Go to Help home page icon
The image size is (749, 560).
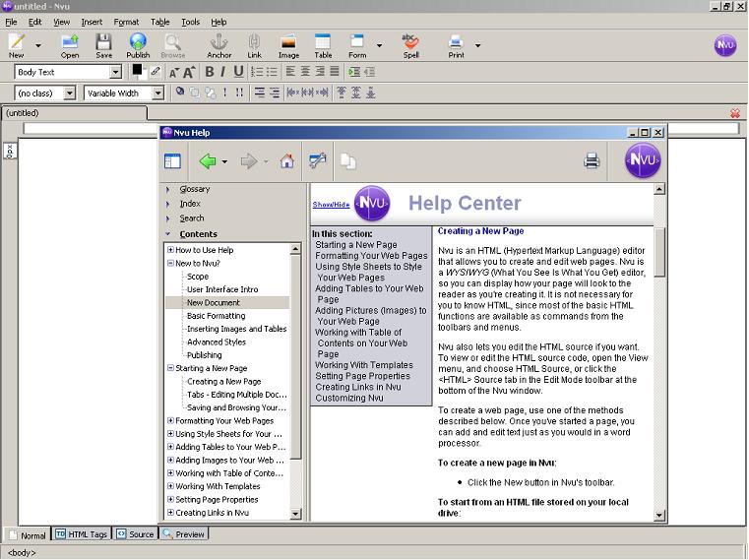[286, 161]
